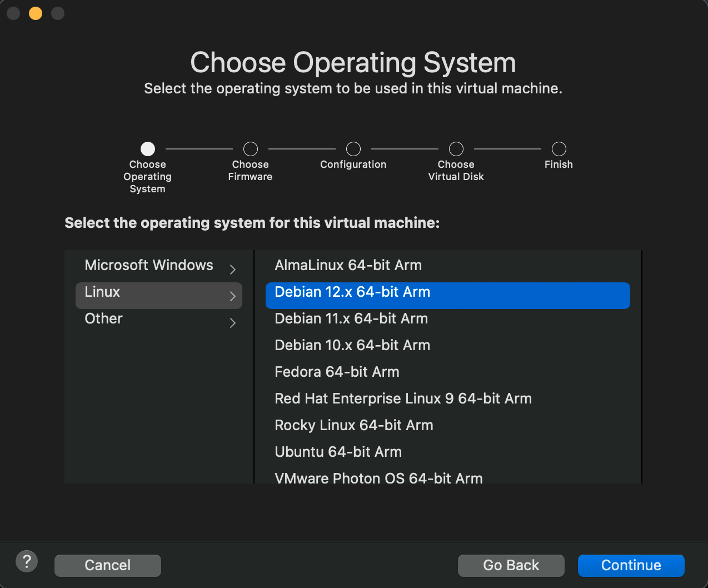Click the Cancel button

click(108, 565)
